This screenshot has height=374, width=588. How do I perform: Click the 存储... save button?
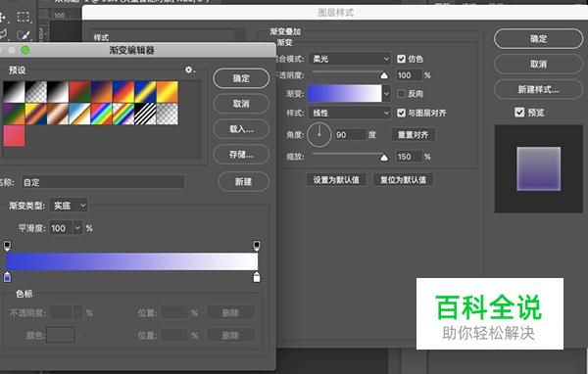pos(241,154)
